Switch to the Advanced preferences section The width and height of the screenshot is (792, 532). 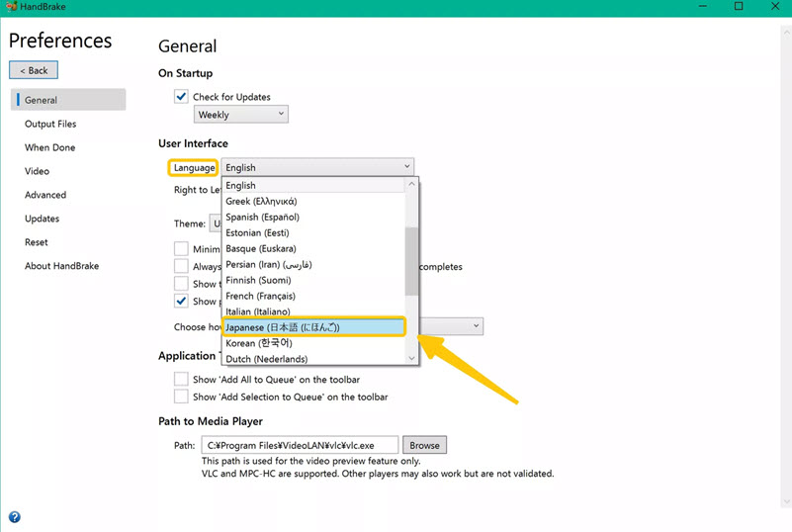(45, 195)
